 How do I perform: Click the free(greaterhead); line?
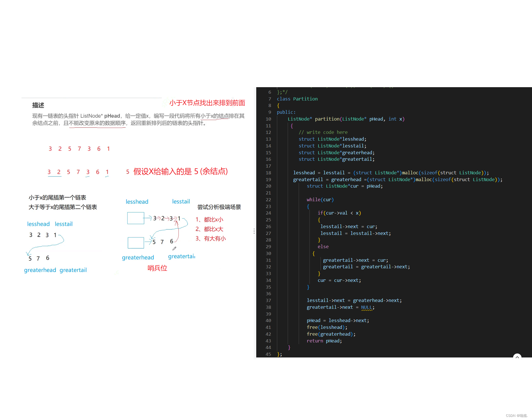(x=331, y=334)
